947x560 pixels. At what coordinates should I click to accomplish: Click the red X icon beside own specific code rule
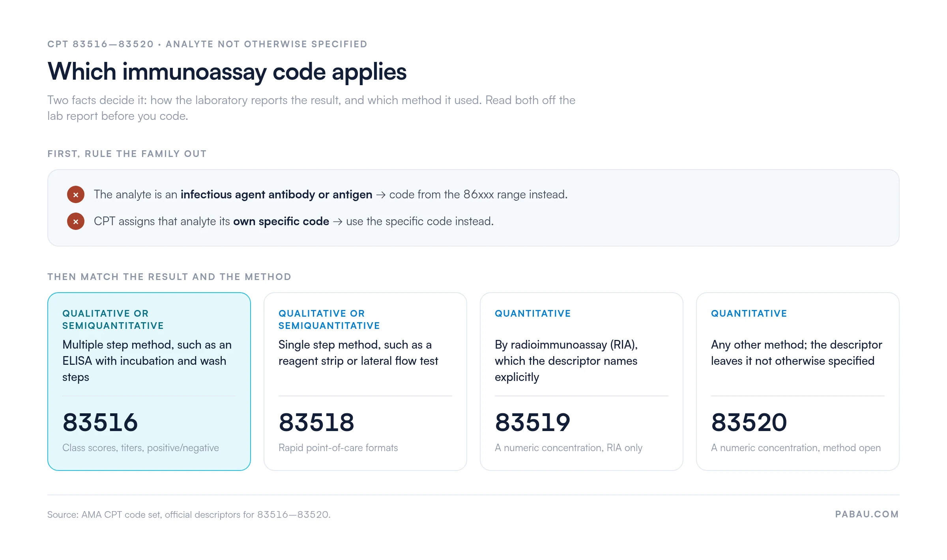[76, 221]
